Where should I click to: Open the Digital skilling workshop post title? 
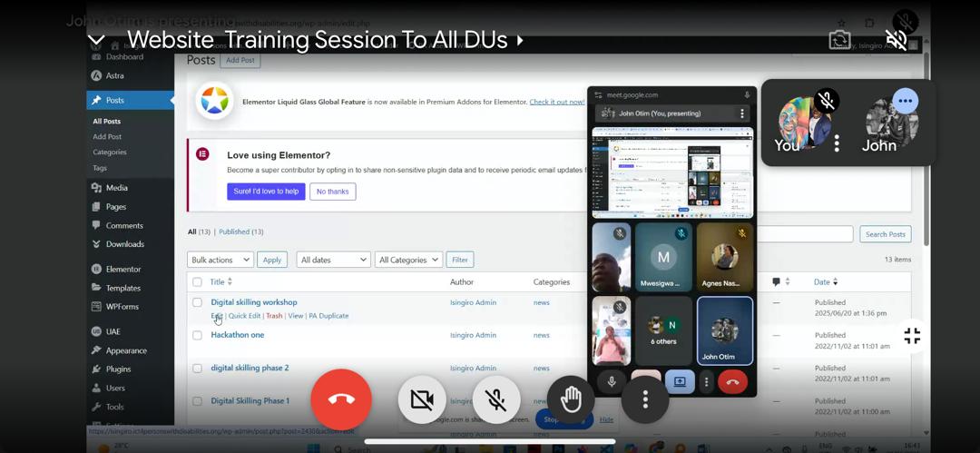tap(254, 302)
